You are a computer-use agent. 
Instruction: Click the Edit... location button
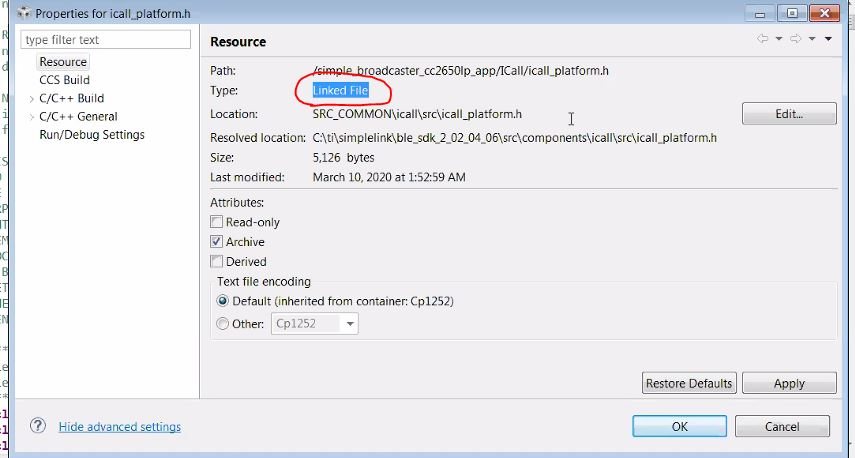[789, 114]
